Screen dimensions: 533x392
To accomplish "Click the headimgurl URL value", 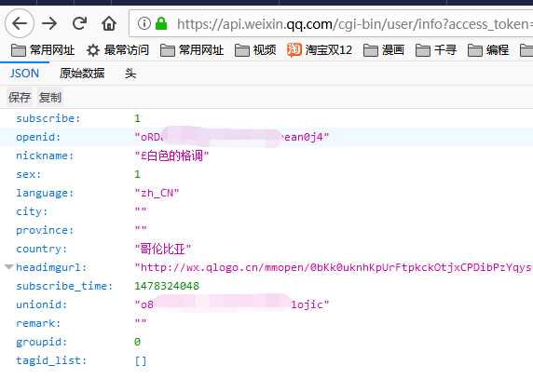I will click(334, 267).
